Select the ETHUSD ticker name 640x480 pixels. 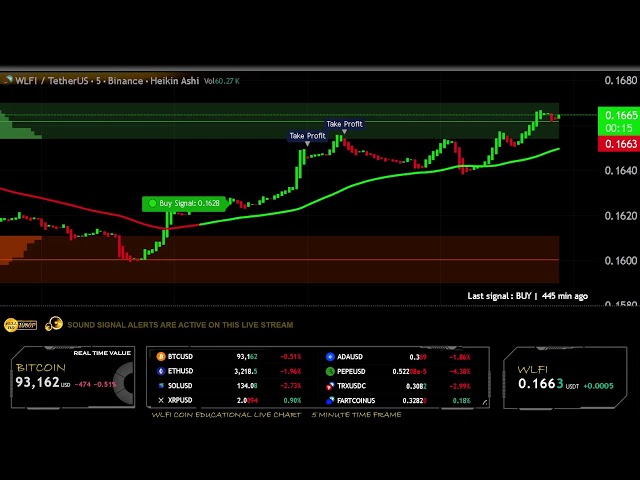180,371
